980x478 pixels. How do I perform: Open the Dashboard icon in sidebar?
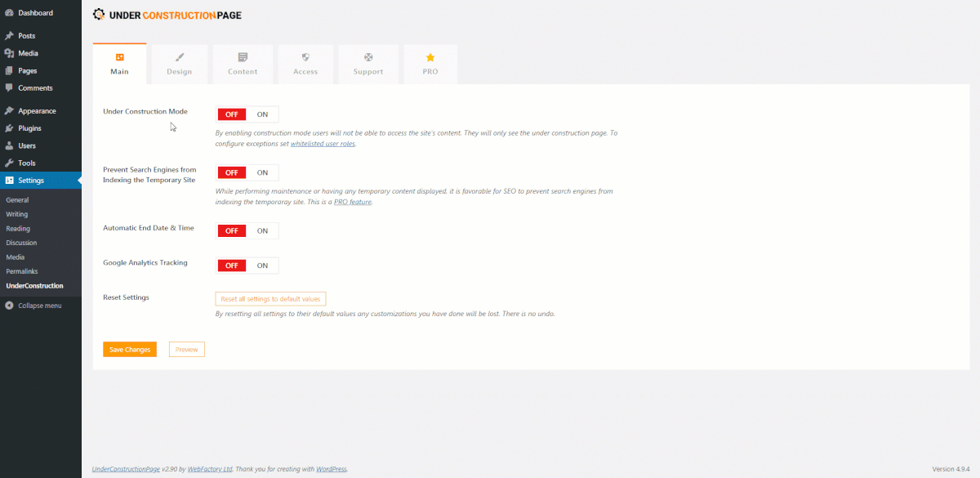9,13
